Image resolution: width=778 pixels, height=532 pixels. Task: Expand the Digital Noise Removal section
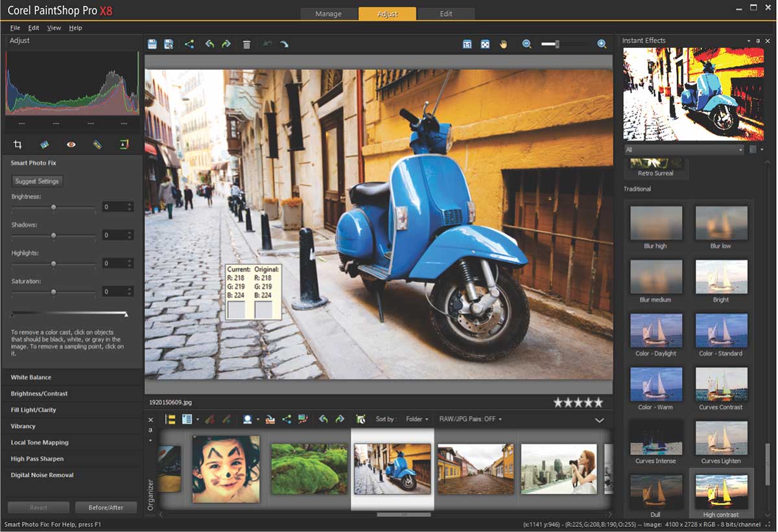42,475
